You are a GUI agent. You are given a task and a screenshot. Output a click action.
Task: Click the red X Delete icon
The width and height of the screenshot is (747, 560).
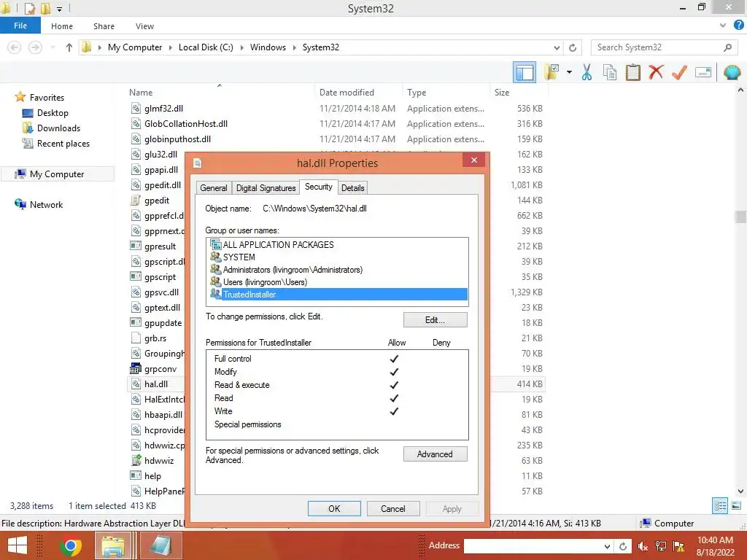pos(656,72)
